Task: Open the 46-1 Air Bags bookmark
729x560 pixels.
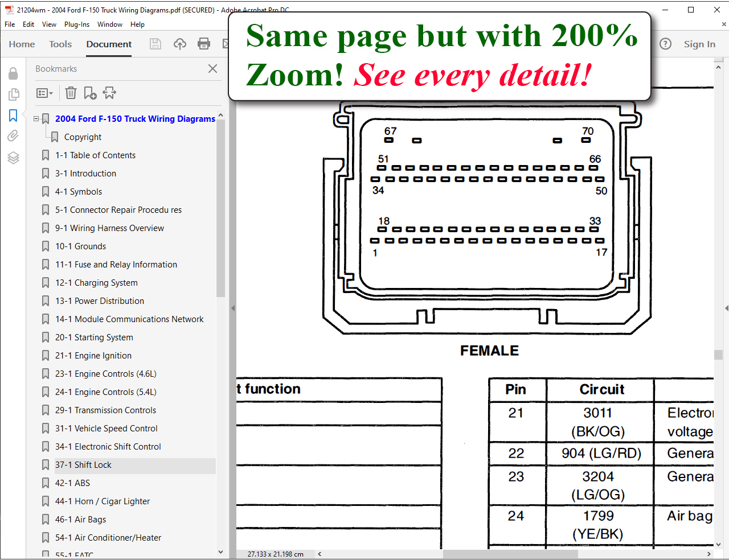Action: [80, 520]
